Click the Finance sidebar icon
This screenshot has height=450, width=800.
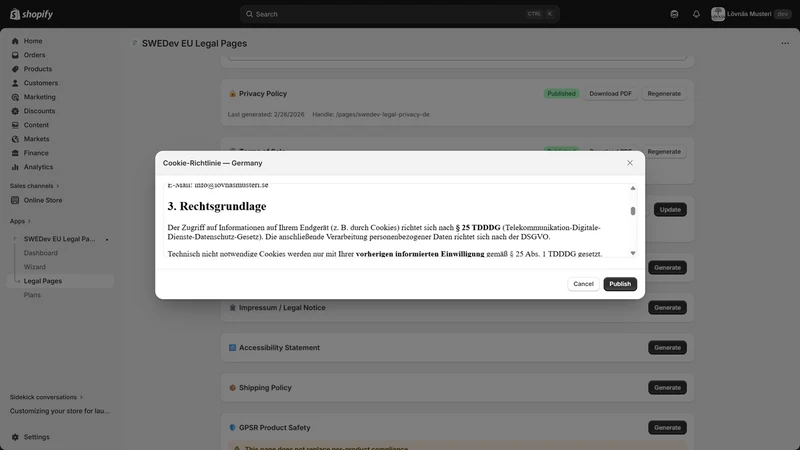click(15, 153)
